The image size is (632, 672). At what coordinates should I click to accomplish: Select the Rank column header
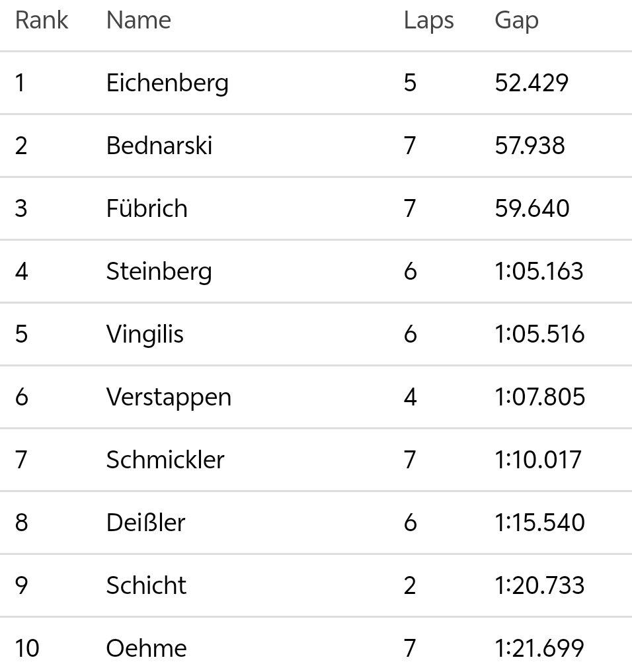click(x=42, y=20)
